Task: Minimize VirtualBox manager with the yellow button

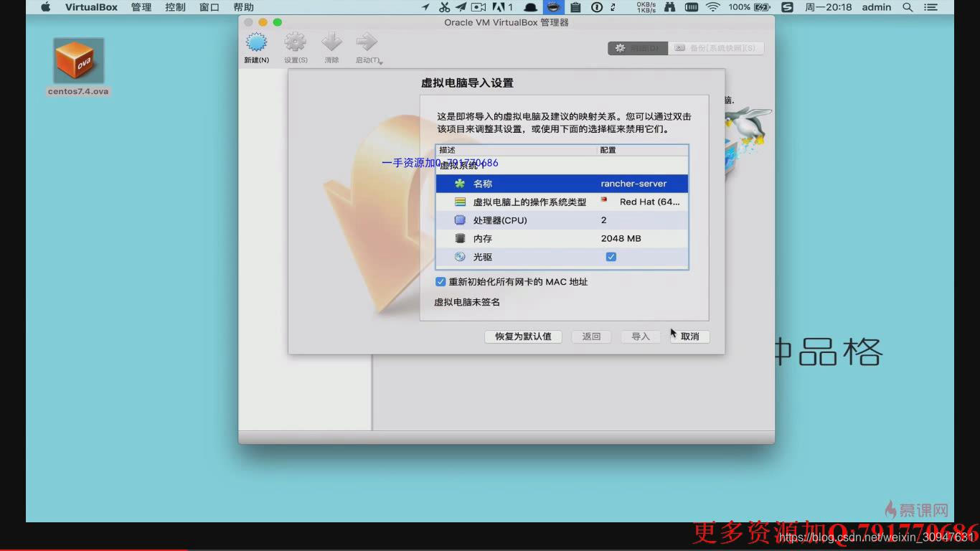Action: 263,22
